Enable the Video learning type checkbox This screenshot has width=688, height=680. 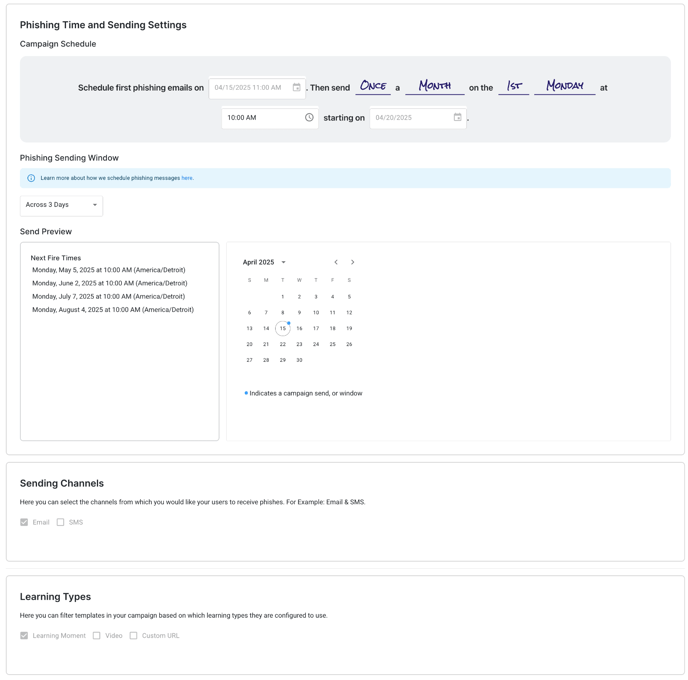click(97, 635)
